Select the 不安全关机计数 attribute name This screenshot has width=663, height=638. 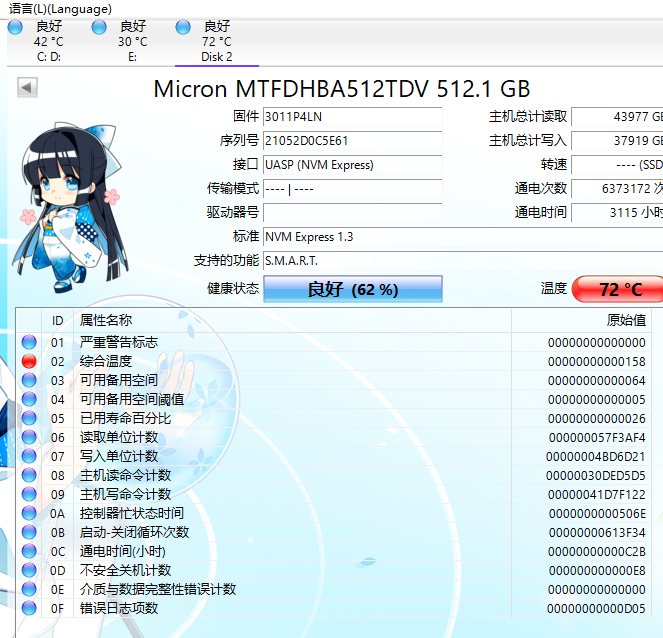point(126,570)
